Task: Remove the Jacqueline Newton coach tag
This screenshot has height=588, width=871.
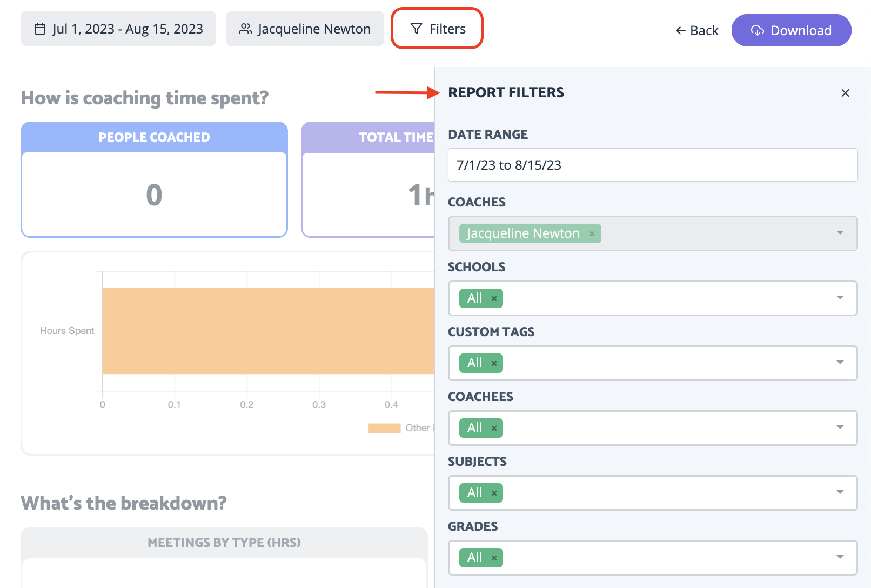Action: (x=592, y=233)
